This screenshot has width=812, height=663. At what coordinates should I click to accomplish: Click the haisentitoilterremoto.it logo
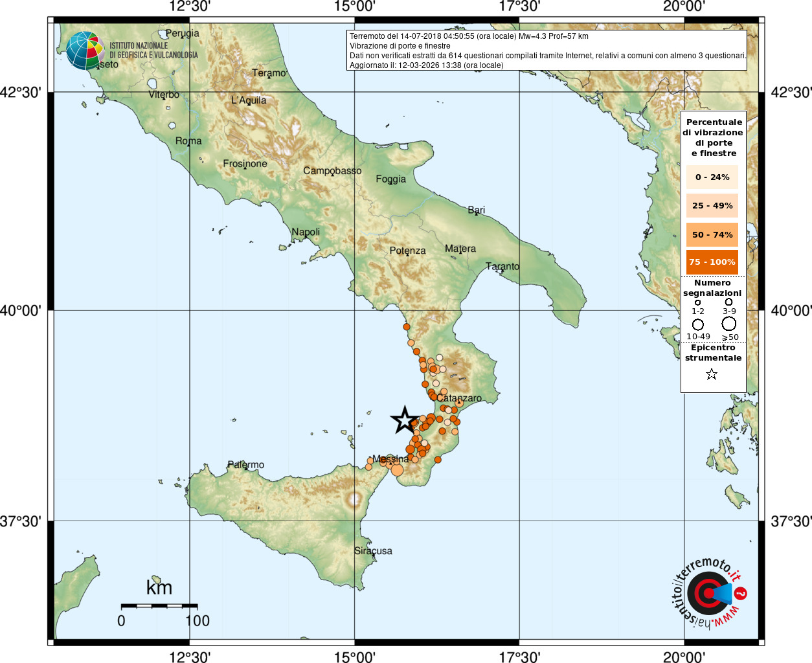708,592
